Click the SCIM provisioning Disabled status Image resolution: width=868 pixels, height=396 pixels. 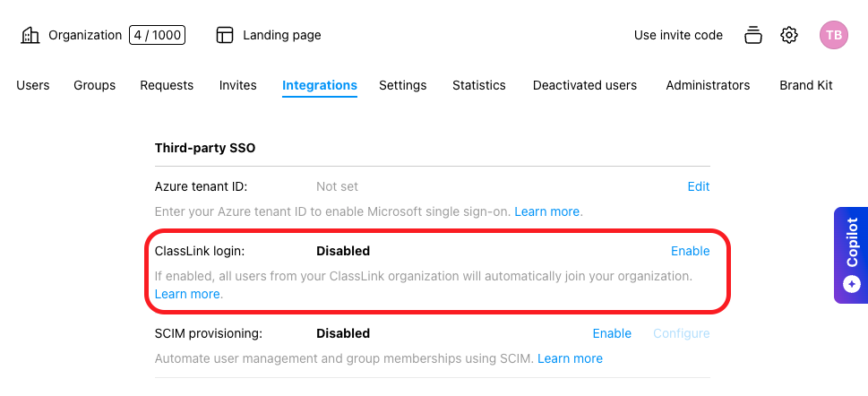click(x=343, y=333)
